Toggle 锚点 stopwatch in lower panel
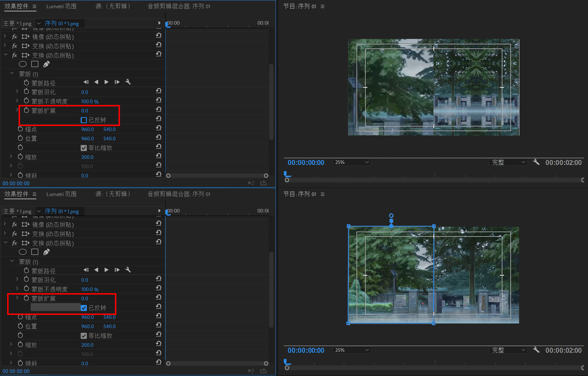The image size is (588, 376). point(20,317)
